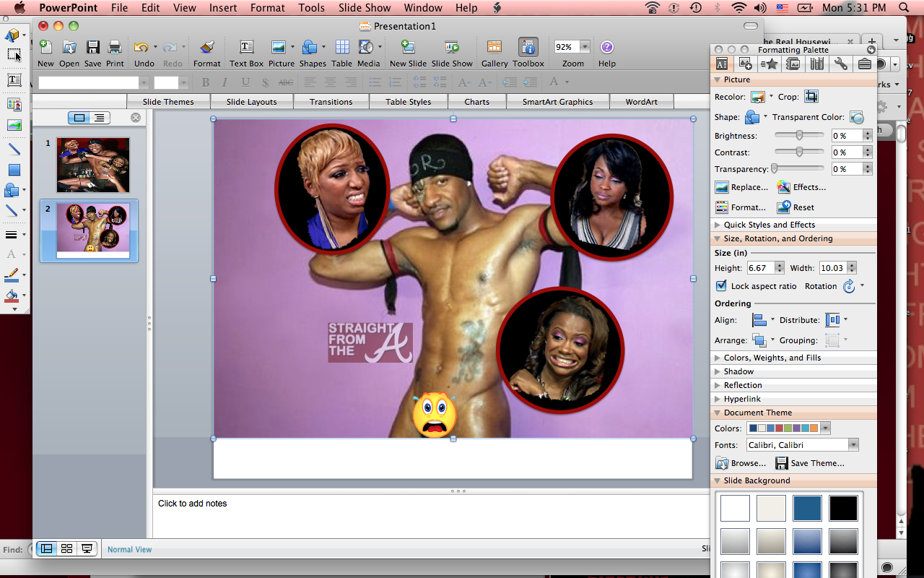Image resolution: width=924 pixels, height=578 pixels.
Task: Click the New Slide toolbar icon
Action: click(408, 48)
